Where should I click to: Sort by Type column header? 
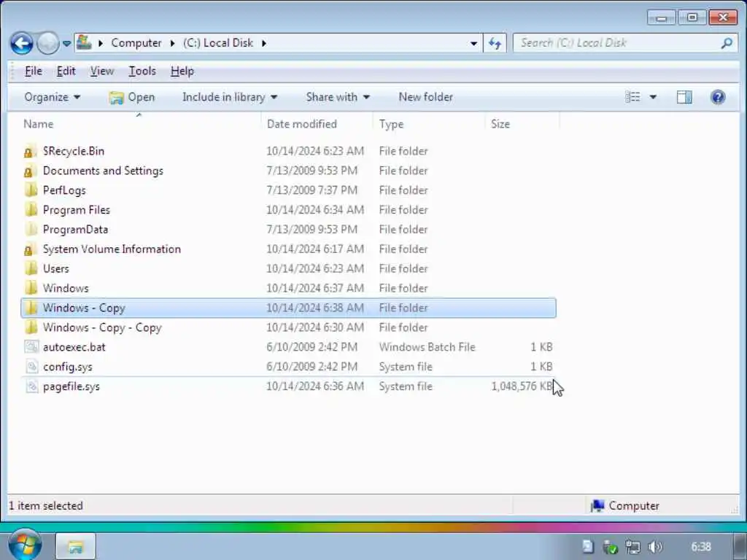tap(391, 124)
